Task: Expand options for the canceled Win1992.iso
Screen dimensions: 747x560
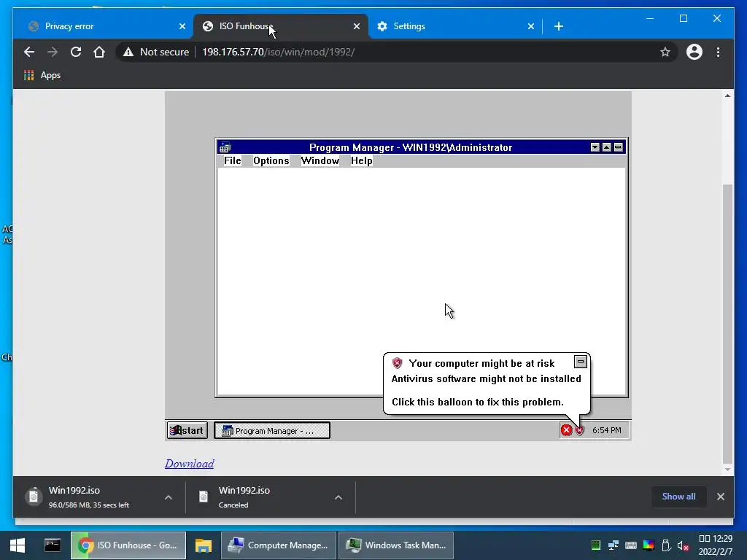Action: [x=338, y=497]
